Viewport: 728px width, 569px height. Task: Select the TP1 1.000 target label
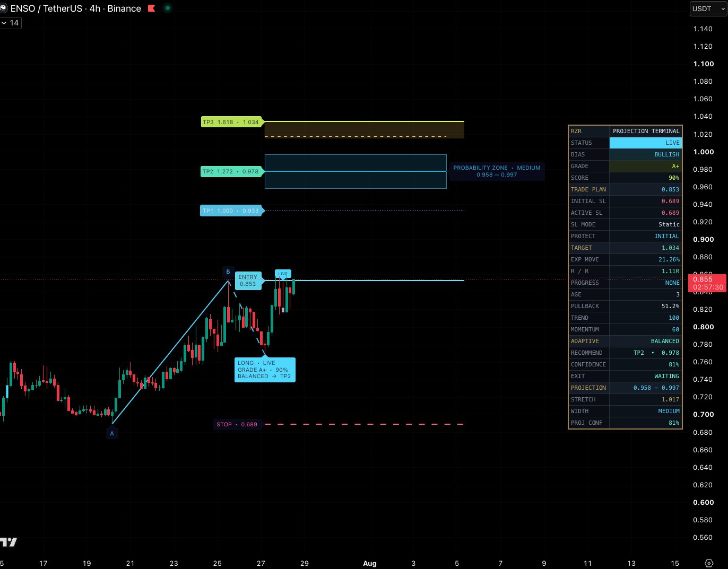[x=231, y=211]
